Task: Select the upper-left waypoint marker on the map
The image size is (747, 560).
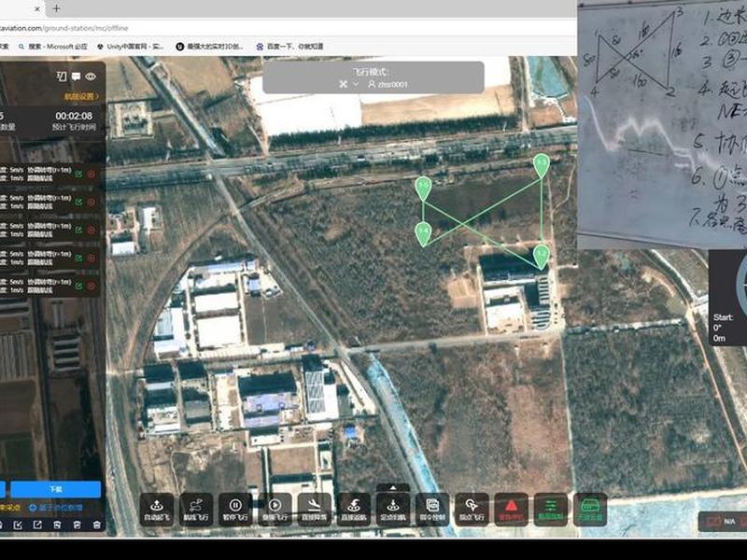Action: click(x=423, y=189)
